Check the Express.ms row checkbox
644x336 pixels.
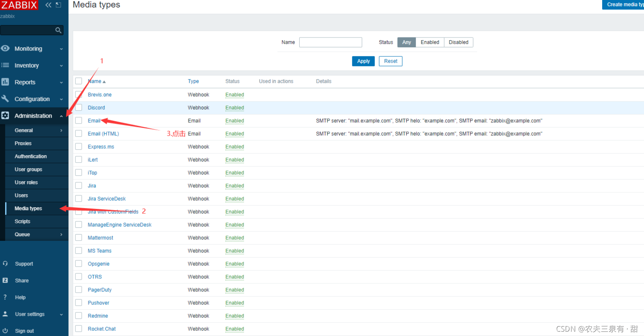pyautogui.click(x=79, y=146)
